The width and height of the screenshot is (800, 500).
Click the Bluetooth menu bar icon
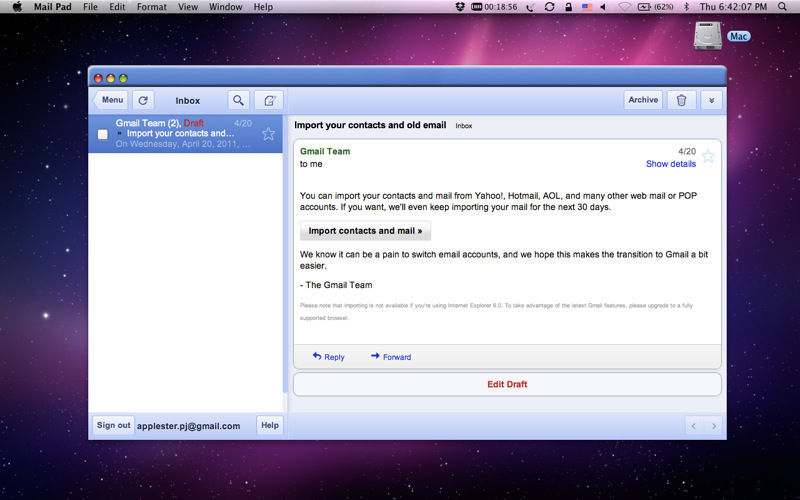[x=686, y=7]
